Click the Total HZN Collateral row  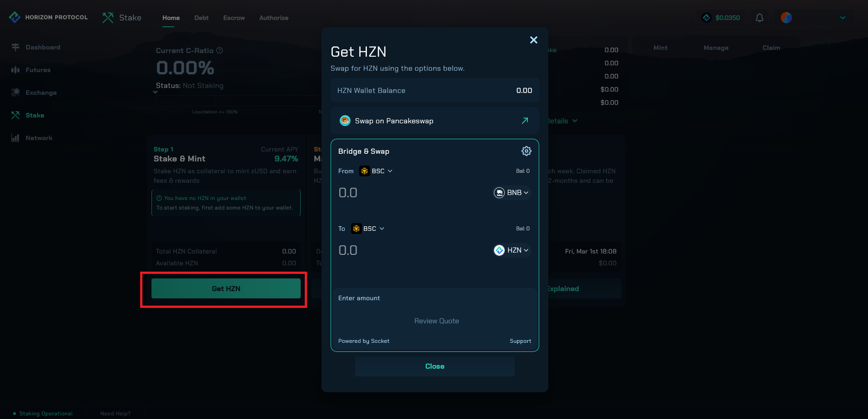pyautogui.click(x=226, y=251)
